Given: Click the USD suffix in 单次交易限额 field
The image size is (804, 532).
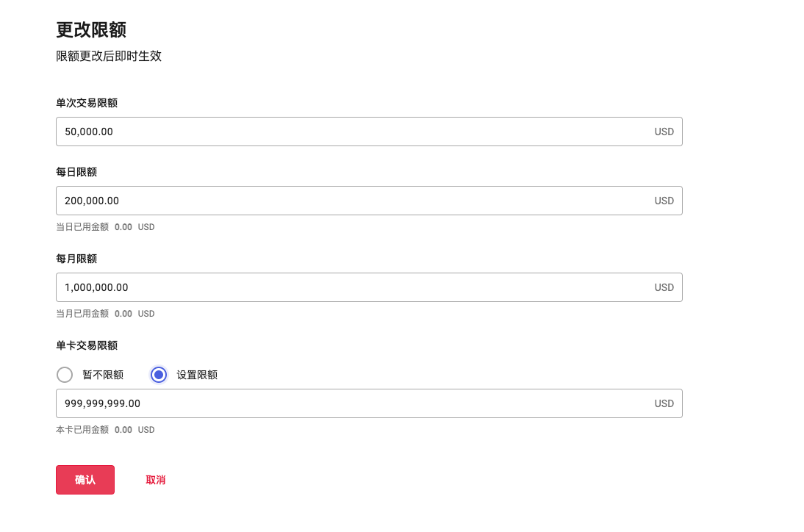Looking at the screenshot, I should (664, 132).
